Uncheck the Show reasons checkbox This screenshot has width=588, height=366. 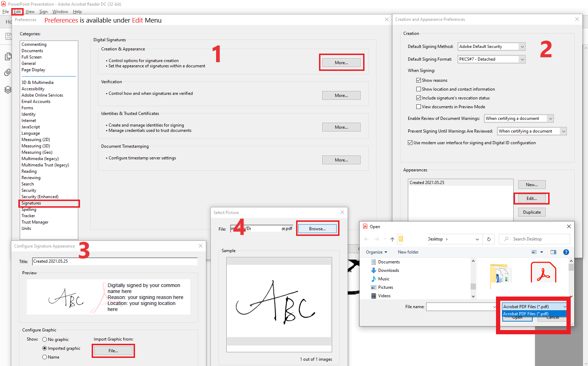(x=418, y=80)
